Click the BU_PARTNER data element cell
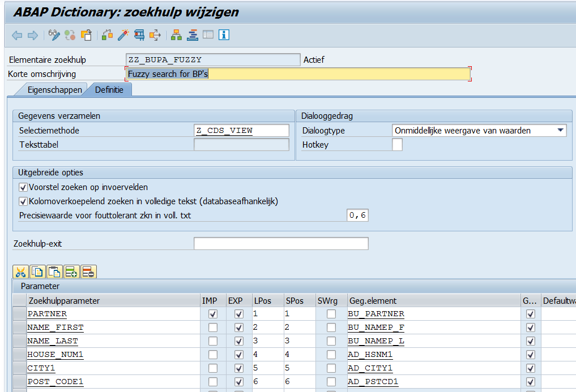Image resolution: width=576 pixels, height=392 pixels. point(434,314)
